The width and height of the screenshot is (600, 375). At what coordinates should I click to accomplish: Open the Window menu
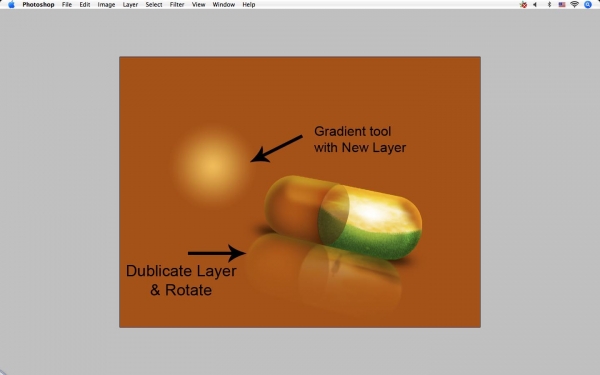click(224, 5)
